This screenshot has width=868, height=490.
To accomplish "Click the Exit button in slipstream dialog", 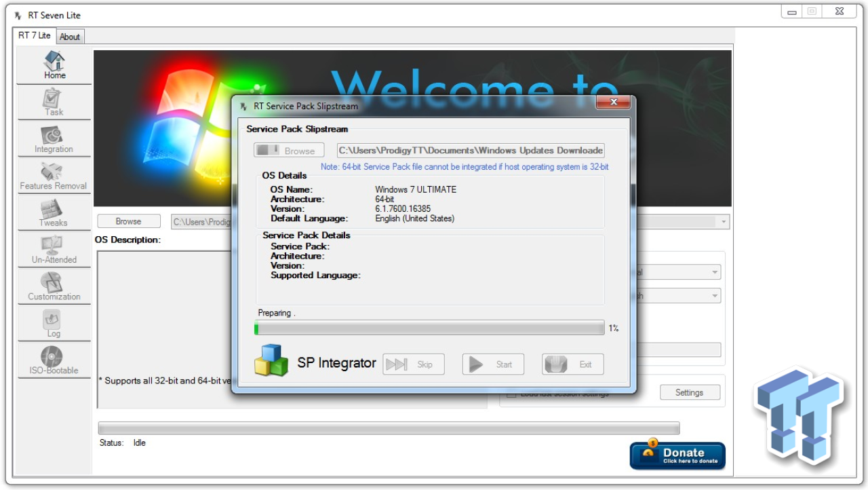I will 573,364.
